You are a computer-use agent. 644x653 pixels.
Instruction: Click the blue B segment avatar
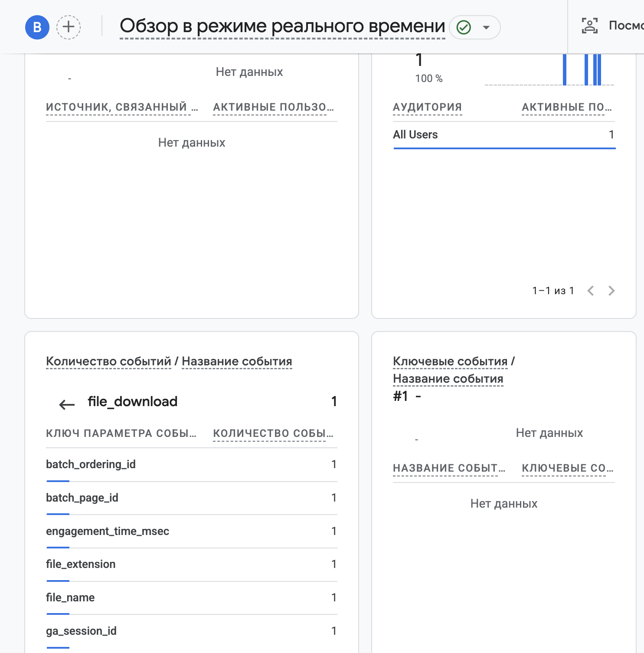pos(37,27)
